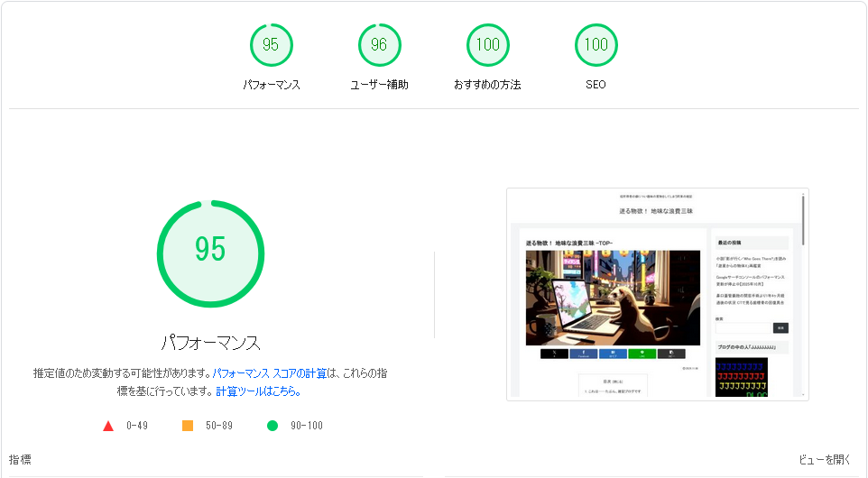Click the search input field in page preview
The height and width of the screenshot is (478, 868).
point(744,327)
